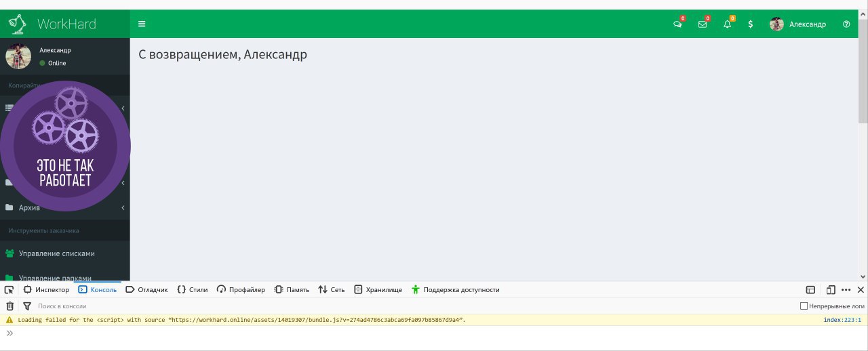
Task: Open the mail envelope notifications
Action: click(x=702, y=24)
